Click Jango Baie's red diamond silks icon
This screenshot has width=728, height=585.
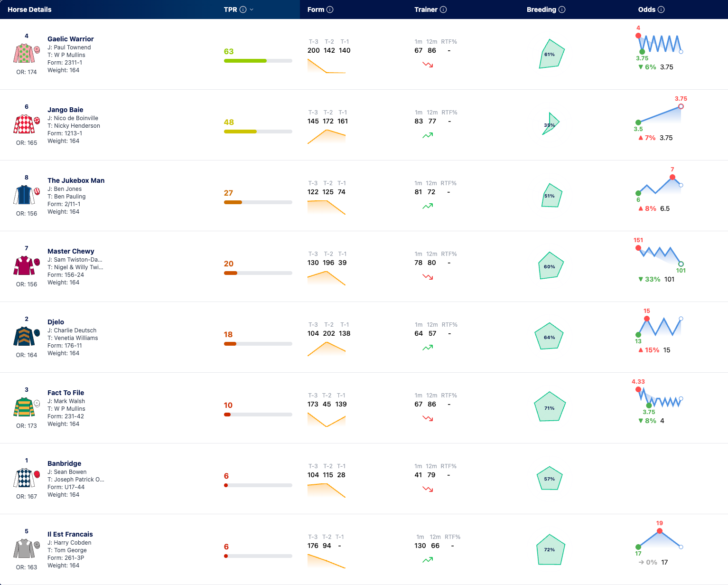click(24, 124)
